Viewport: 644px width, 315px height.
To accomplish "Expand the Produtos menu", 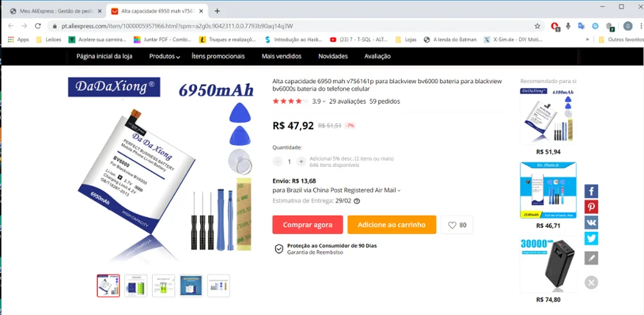I will pos(165,56).
